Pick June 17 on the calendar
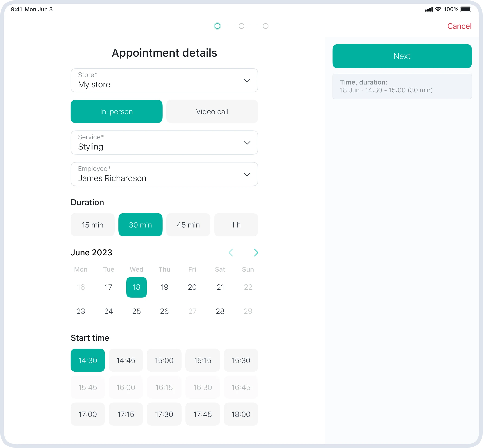The height and width of the screenshot is (448, 483). coord(109,287)
